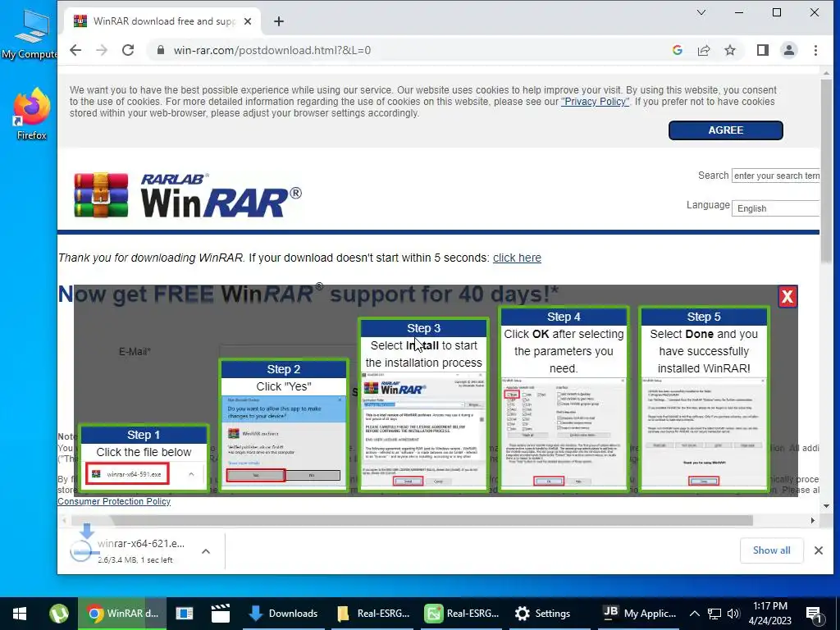The height and width of the screenshot is (630, 840).
Task: Close the WinRAR download tab
Action: point(248,21)
